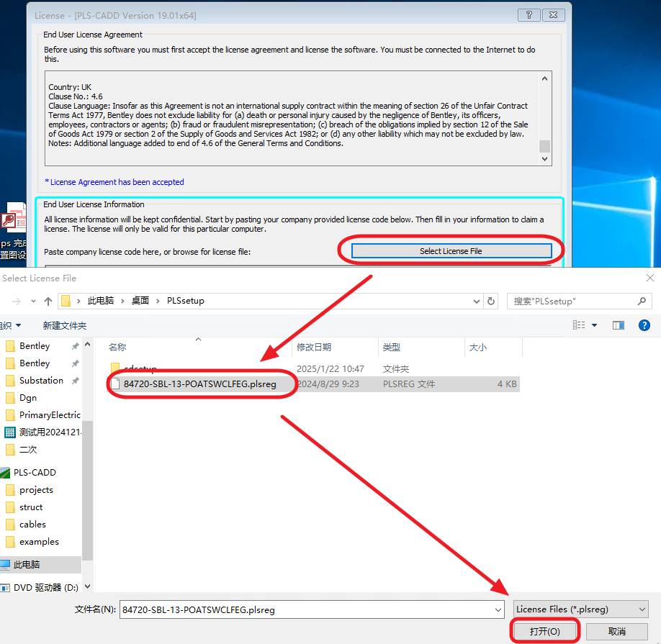Select first Bentley folder in quick access

pyautogui.click(x=34, y=346)
